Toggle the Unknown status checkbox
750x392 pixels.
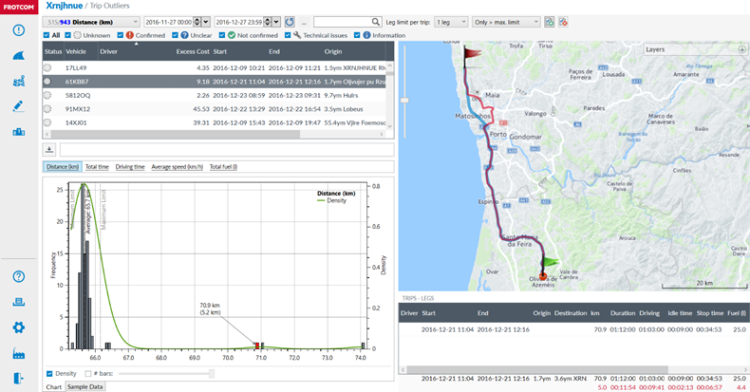(68, 35)
